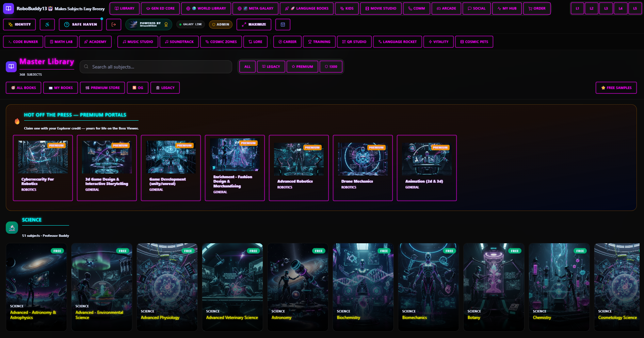The width and height of the screenshot is (644, 338).
Task: Open Social tab
Action: (477, 9)
